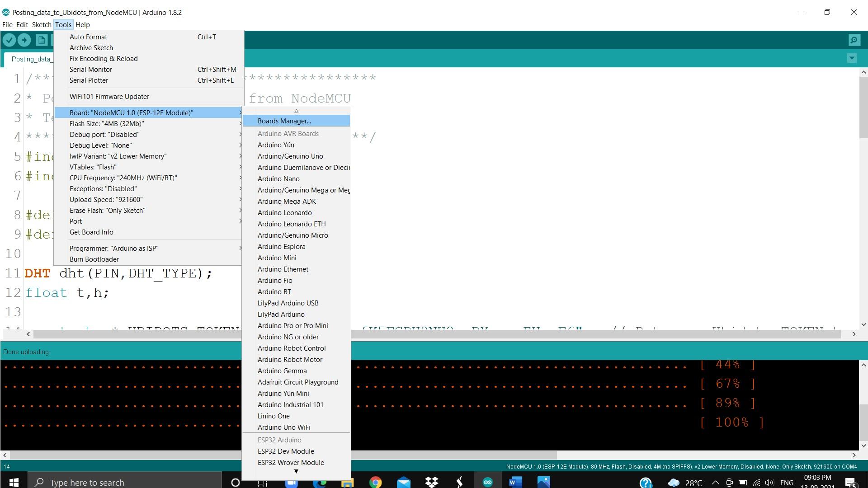Image resolution: width=868 pixels, height=488 pixels.
Task: Click Get Board Info
Action: pos(149,232)
